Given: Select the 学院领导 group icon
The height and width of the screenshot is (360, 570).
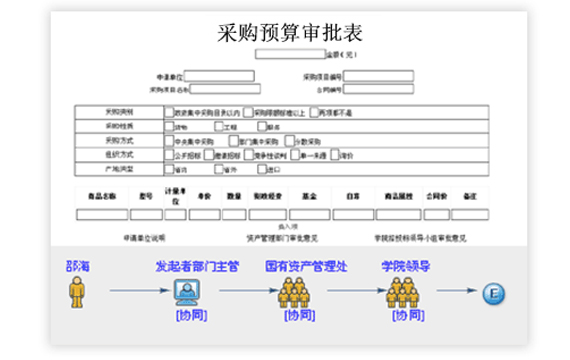Looking at the screenshot, I should pos(402,292).
